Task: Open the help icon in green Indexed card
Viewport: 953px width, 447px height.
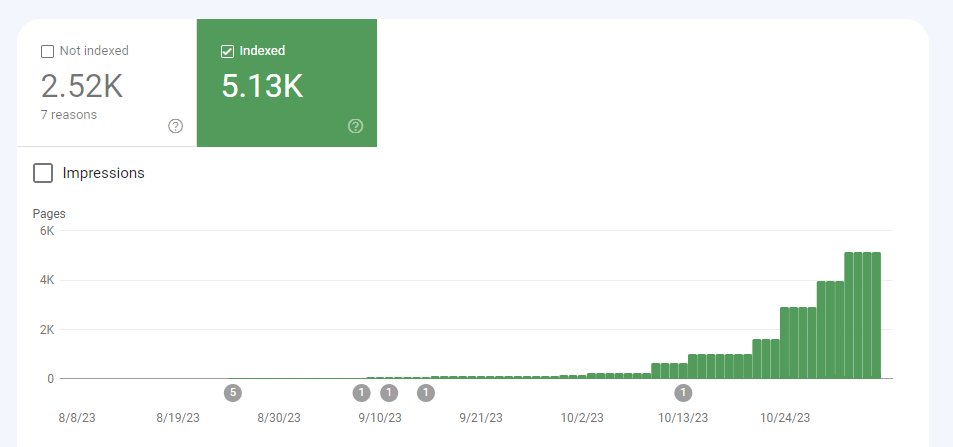Action: click(x=356, y=126)
